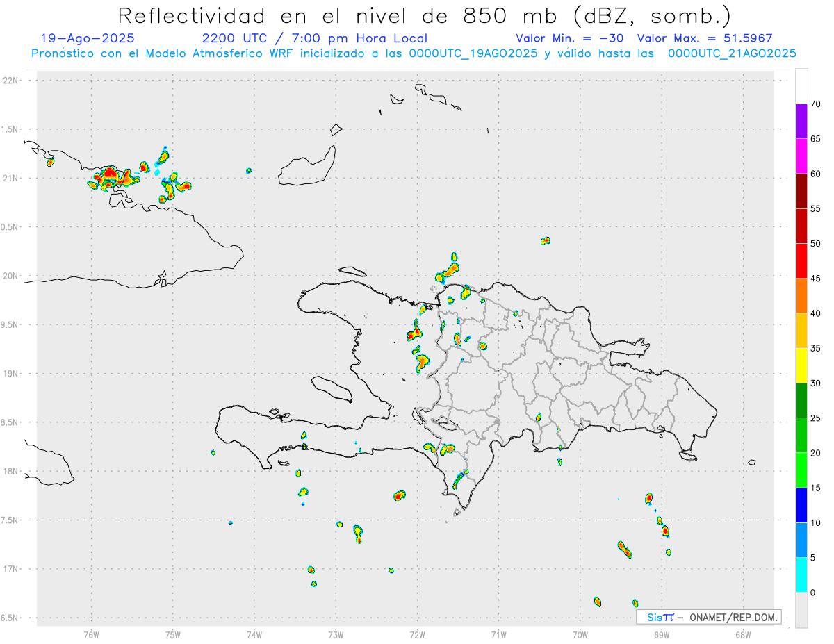The image size is (834, 644).
Task: Click the '70W' longitude label
Action: click(580, 634)
